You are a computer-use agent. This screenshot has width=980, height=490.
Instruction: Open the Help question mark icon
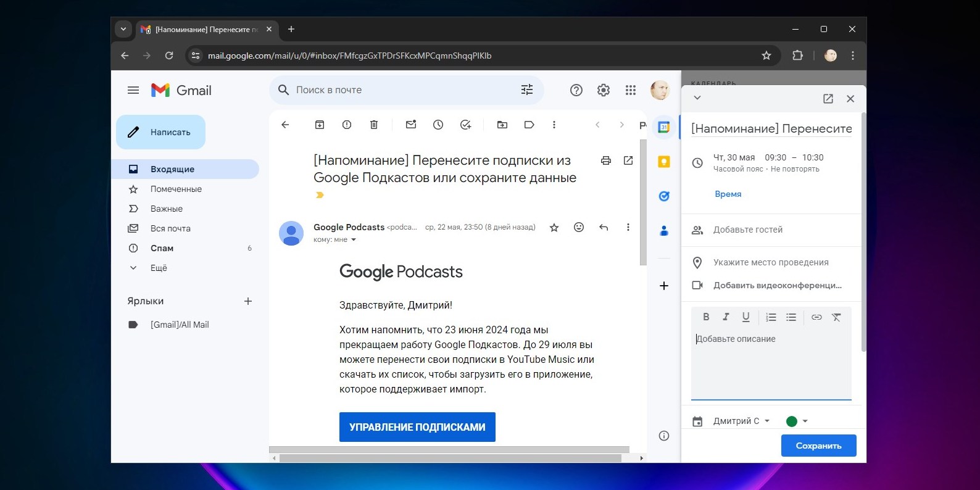576,90
